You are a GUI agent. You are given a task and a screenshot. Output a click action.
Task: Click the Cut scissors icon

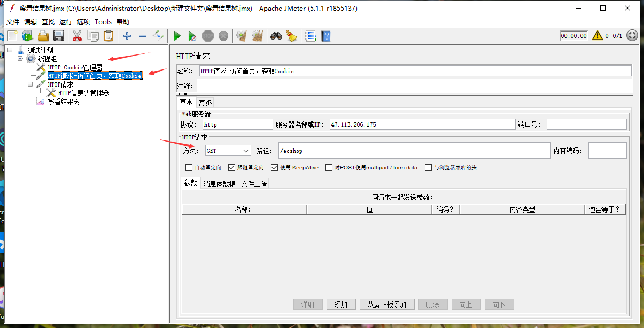click(x=77, y=36)
